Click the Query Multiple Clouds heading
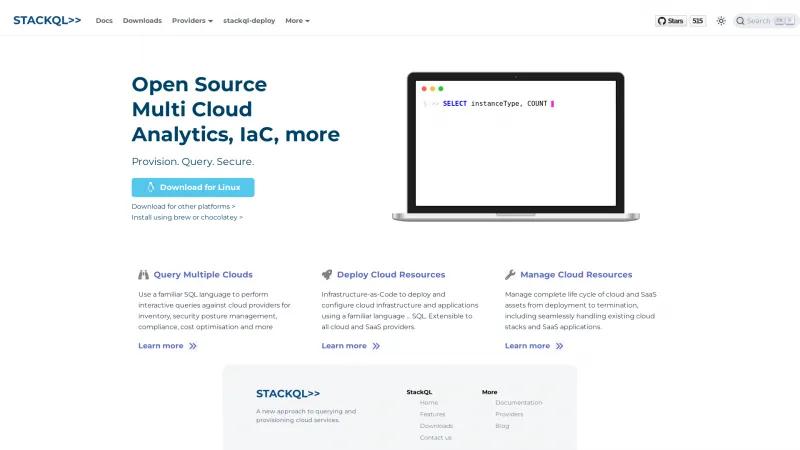Viewport: 800px width, 450px height. click(203, 274)
